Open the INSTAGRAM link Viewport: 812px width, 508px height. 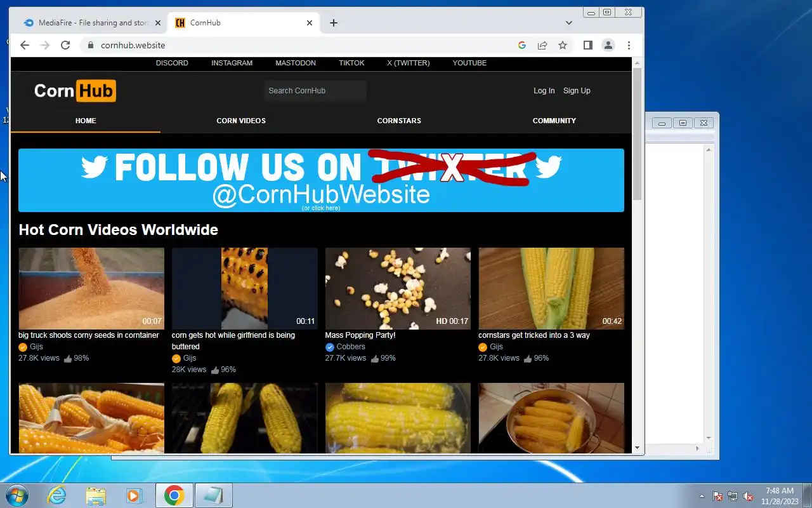(232, 63)
